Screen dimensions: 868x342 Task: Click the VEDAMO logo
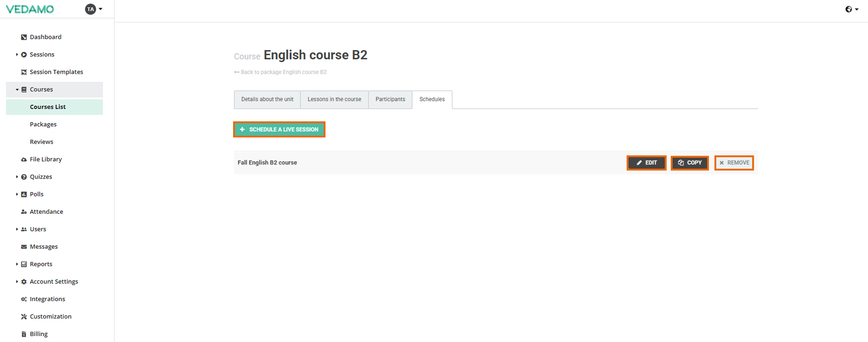click(x=30, y=9)
